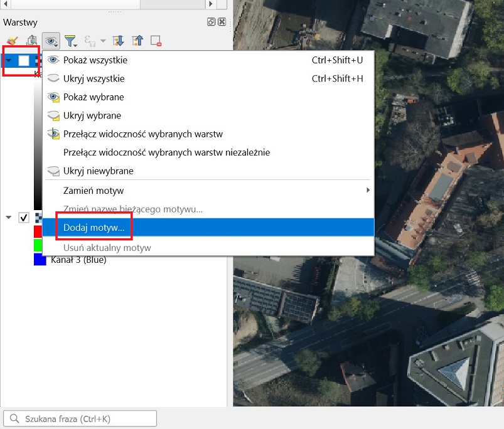Select Ukryj wybrane menu item
Image resolution: width=504 pixels, height=429 pixels.
208,115
